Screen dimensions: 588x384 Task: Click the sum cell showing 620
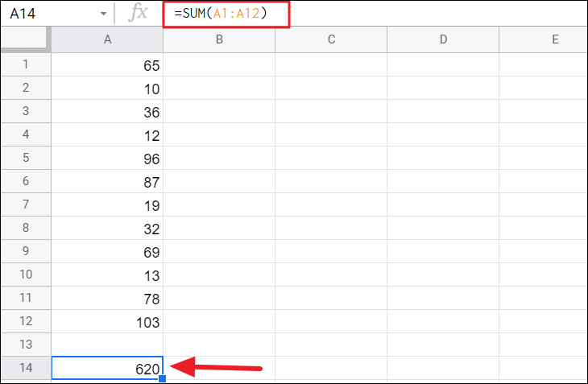tap(107, 368)
